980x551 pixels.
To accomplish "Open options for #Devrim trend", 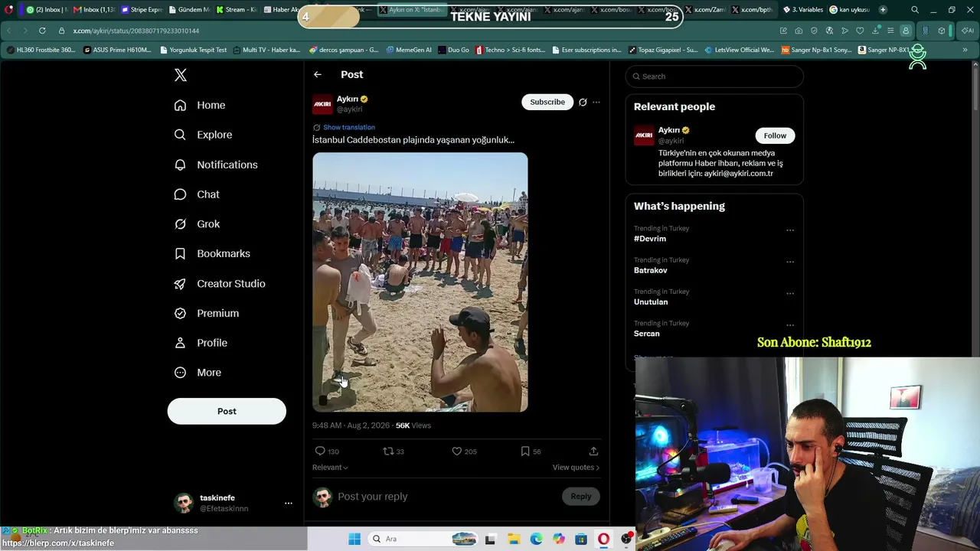I will [x=790, y=230].
